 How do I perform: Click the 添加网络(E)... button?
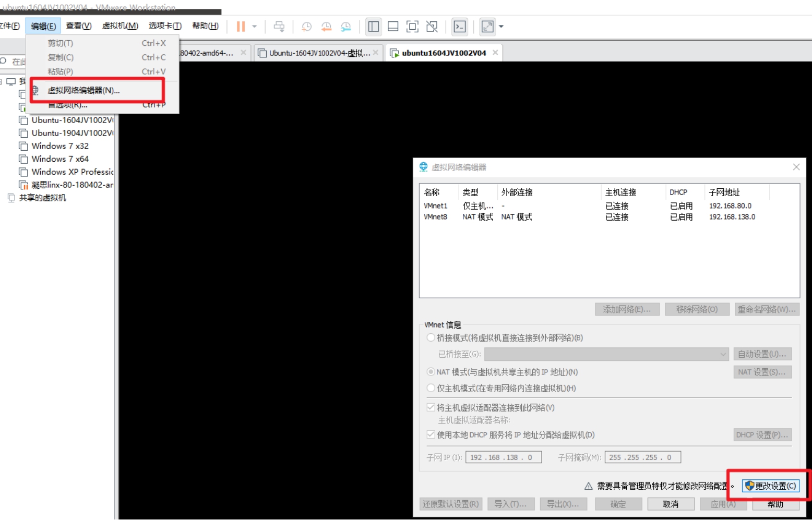(627, 309)
